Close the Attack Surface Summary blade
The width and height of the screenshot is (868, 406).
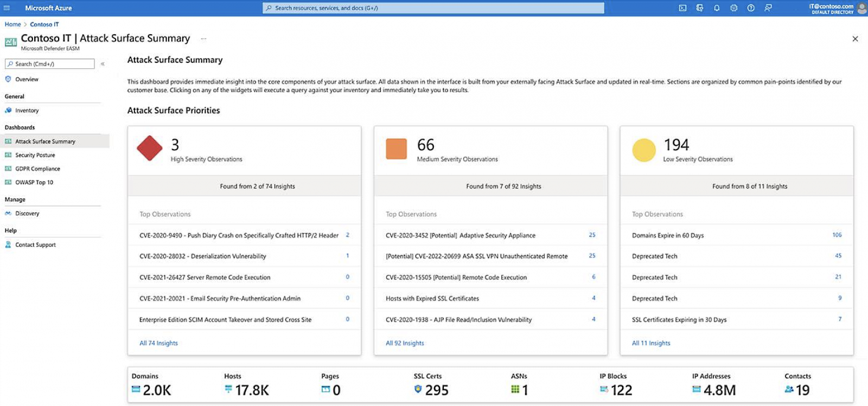855,39
